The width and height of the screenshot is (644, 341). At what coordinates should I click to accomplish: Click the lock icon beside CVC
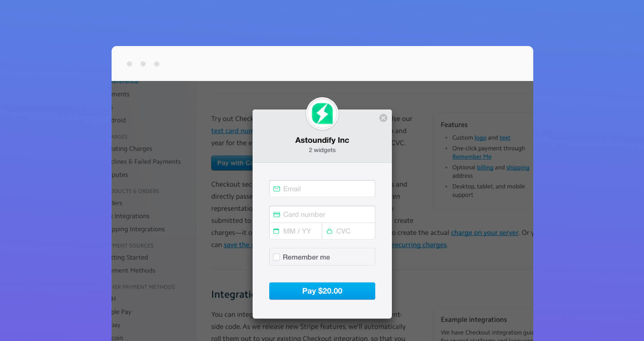(329, 231)
